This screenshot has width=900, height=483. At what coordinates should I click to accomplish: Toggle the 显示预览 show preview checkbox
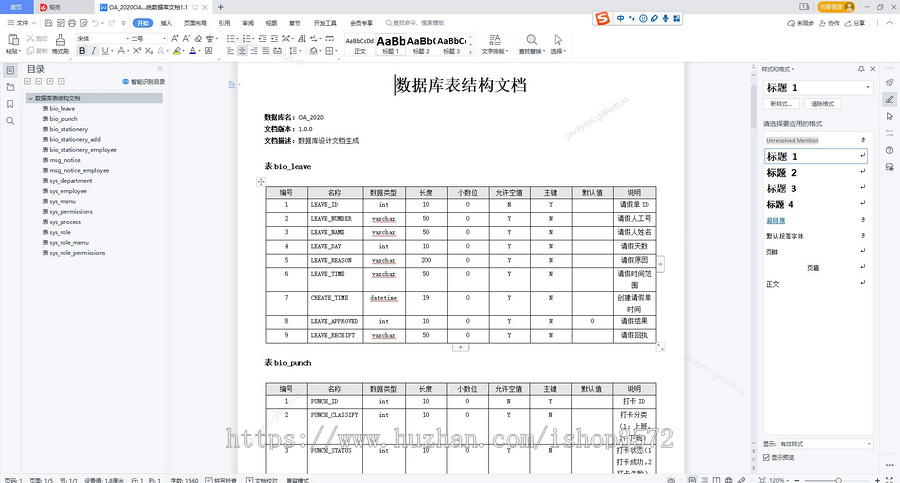(x=766, y=457)
